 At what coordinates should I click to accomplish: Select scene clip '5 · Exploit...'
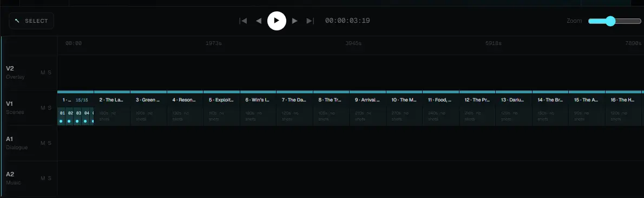(222, 108)
